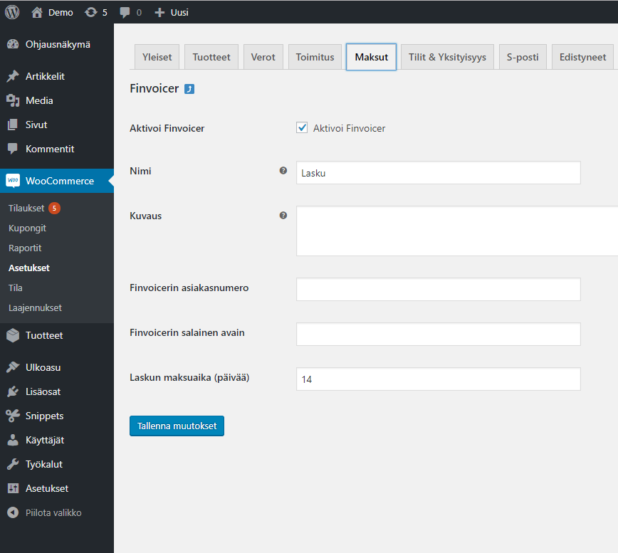Open the S-posti tab
The height and width of the screenshot is (553, 618).
click(x=523, y=57)
